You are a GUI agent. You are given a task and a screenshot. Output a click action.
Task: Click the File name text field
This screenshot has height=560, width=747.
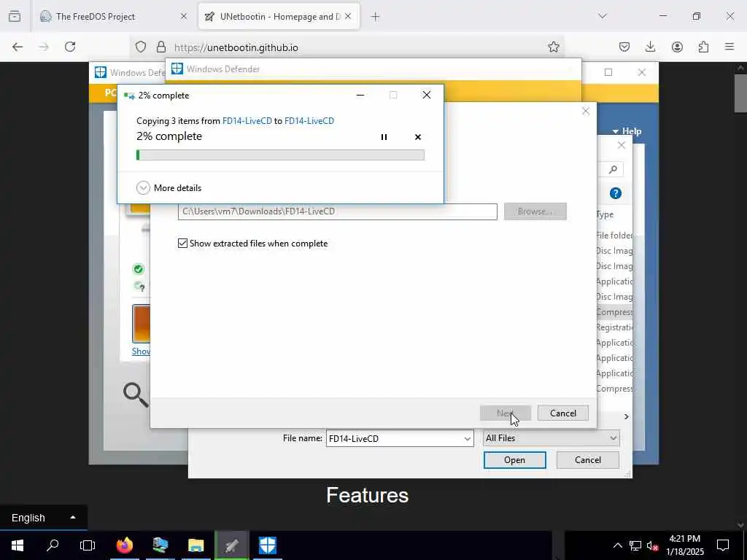[x=395, y=438]
